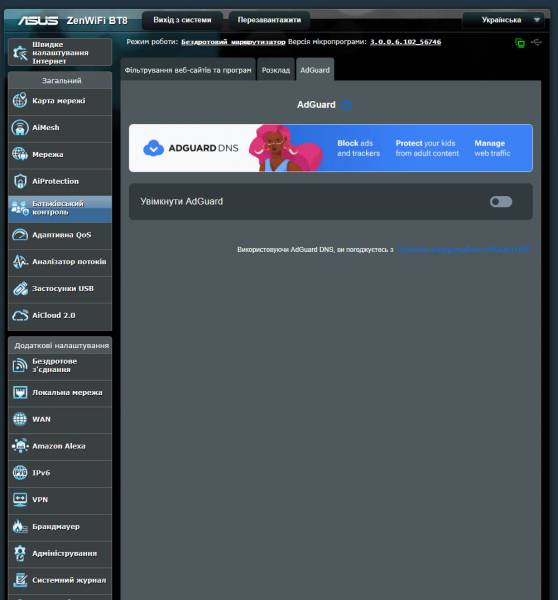Switch to Фільтрування веб-сайтів та програм tab
The height and width of the screenshot is (600, 558).
[188, 70]
